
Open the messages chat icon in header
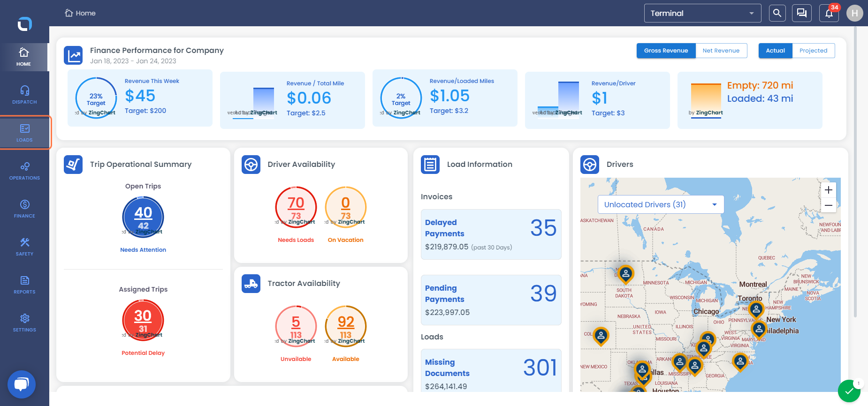click(x=802, y=13)
